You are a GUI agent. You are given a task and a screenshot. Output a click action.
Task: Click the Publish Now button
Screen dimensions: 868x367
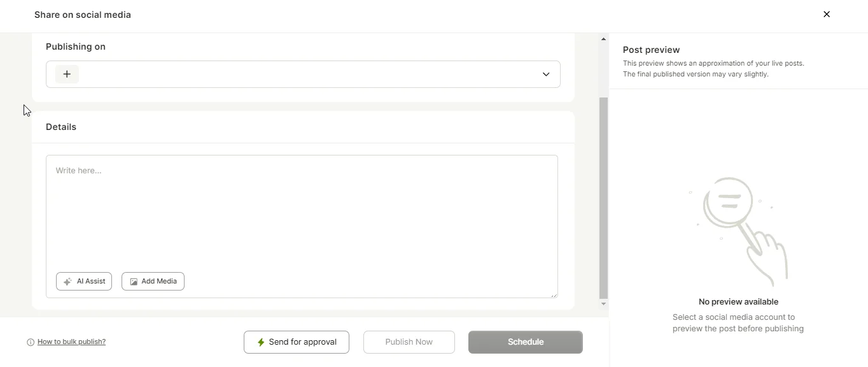click(409, 342)
